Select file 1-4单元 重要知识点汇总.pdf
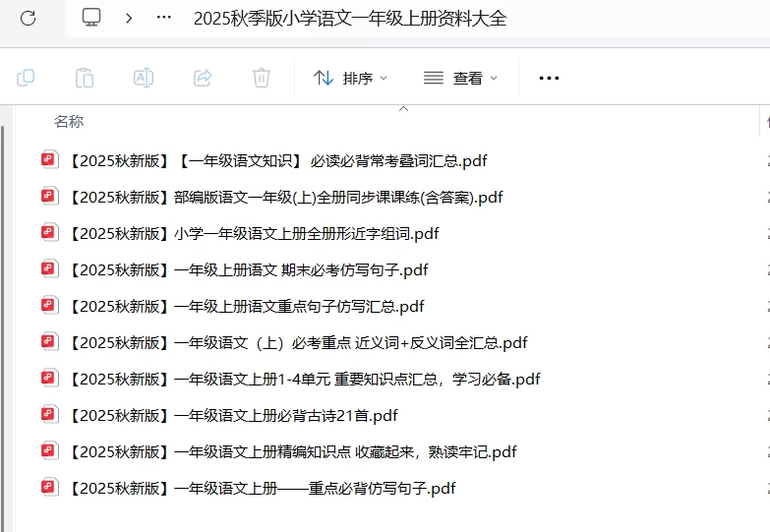Screen dimensions: 770x532 coord(305,379)
